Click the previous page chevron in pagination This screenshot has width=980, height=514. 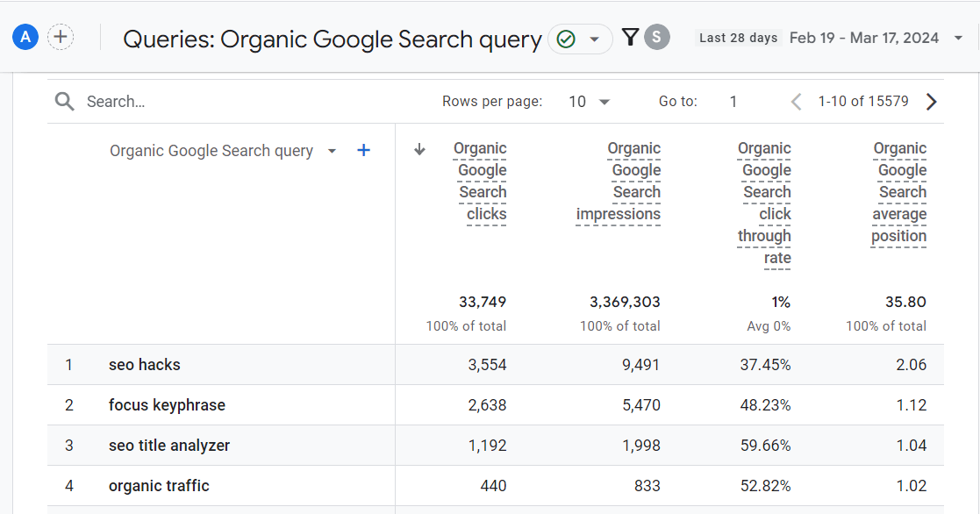(x=795, y=101)
